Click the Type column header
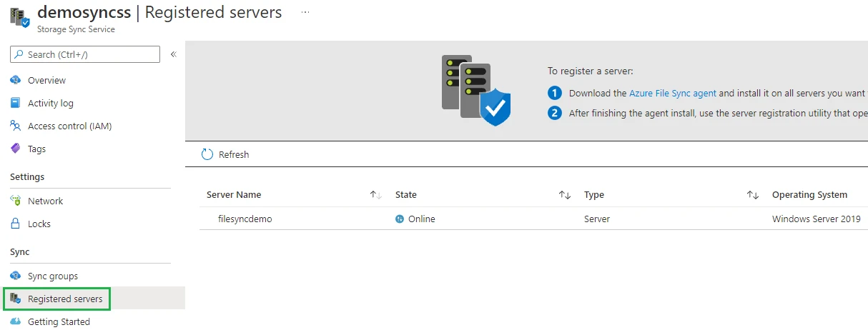Image resolution: width=868 pixels, height=330 pixels. pos(594,195)
